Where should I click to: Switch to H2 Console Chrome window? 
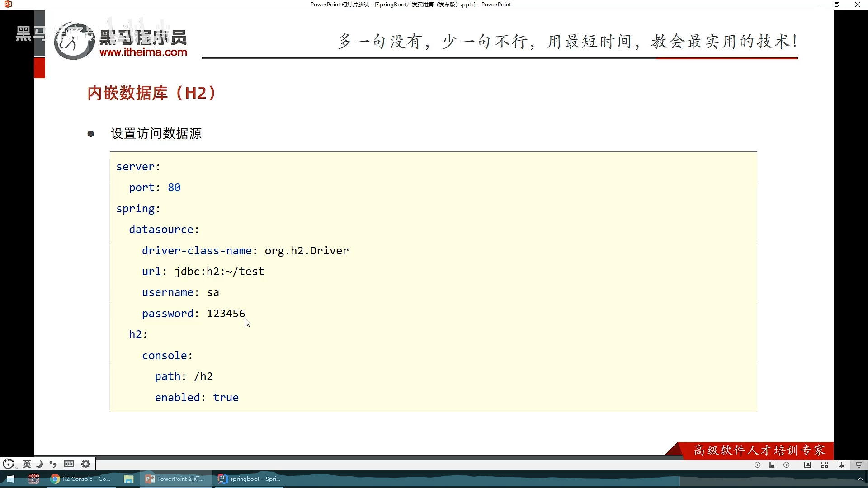coord(81,479)
